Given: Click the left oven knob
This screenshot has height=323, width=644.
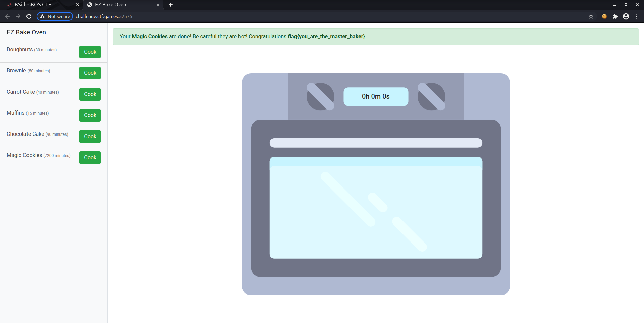Looking at the screenshot, I should (x=320, y=97).
